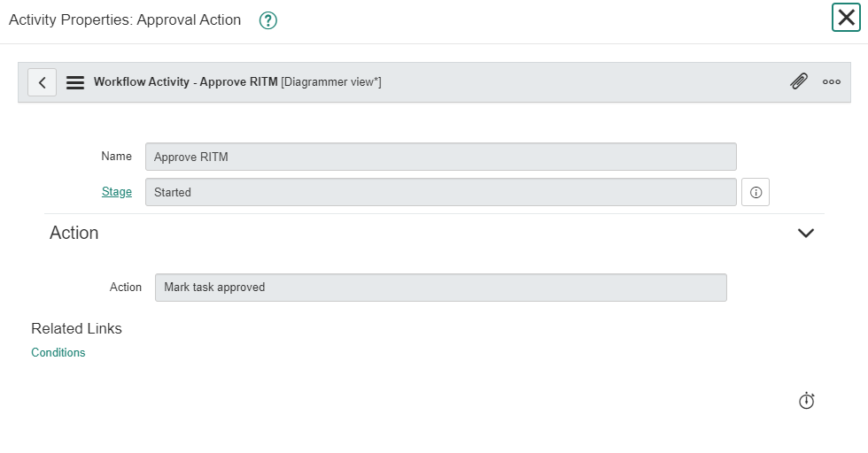
Task: Close the Activity Properties dialog
Action: tap(846, 17)
